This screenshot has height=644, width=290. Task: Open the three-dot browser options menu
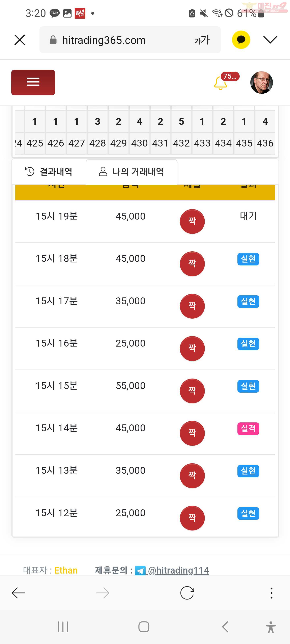point(271,593)
